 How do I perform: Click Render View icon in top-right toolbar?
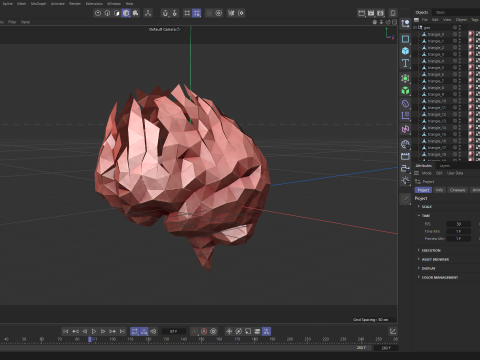361,13
